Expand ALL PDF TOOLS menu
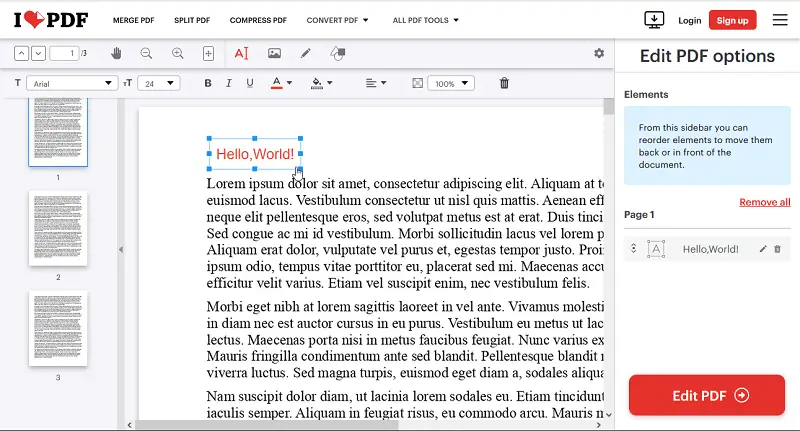 point(426,20)
